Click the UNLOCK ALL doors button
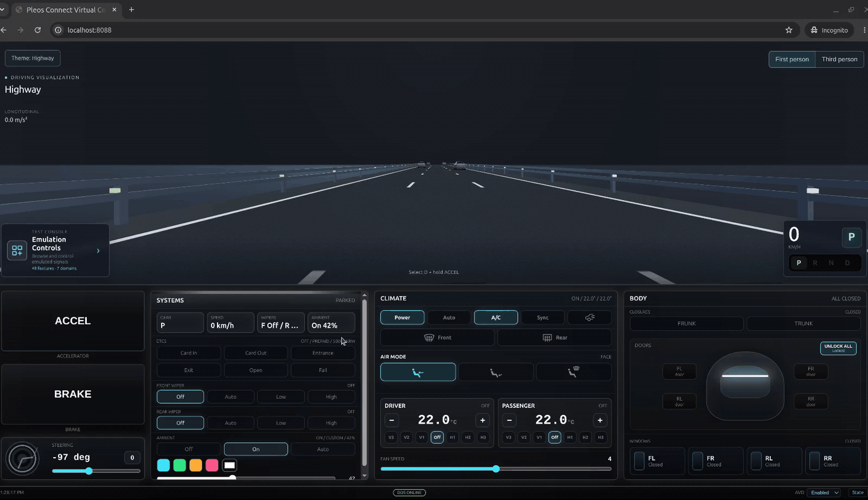 (x=838, y=348)
